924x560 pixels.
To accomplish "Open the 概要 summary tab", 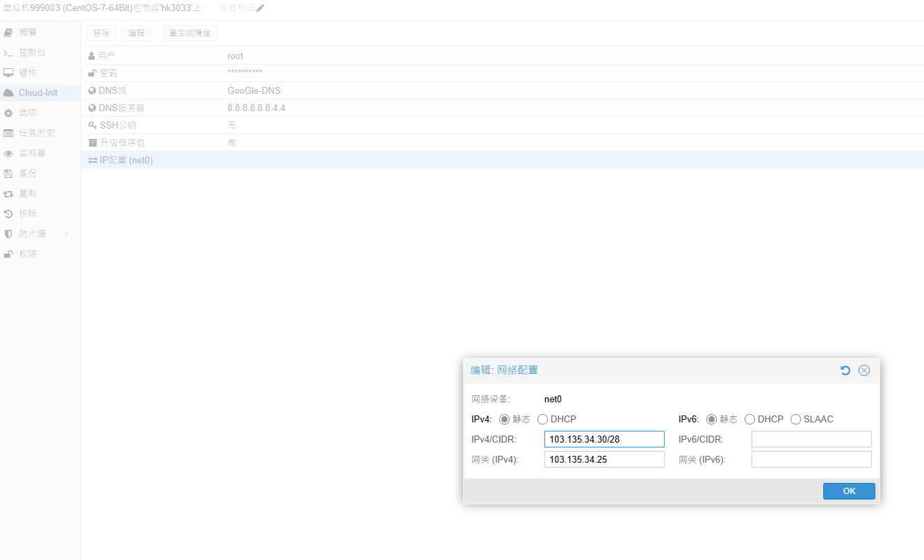I will point(27,33).
